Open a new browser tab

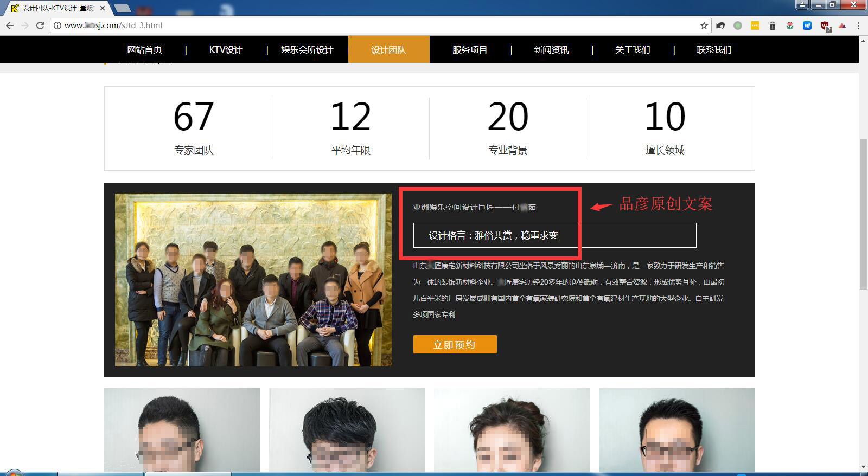[123, 8]
